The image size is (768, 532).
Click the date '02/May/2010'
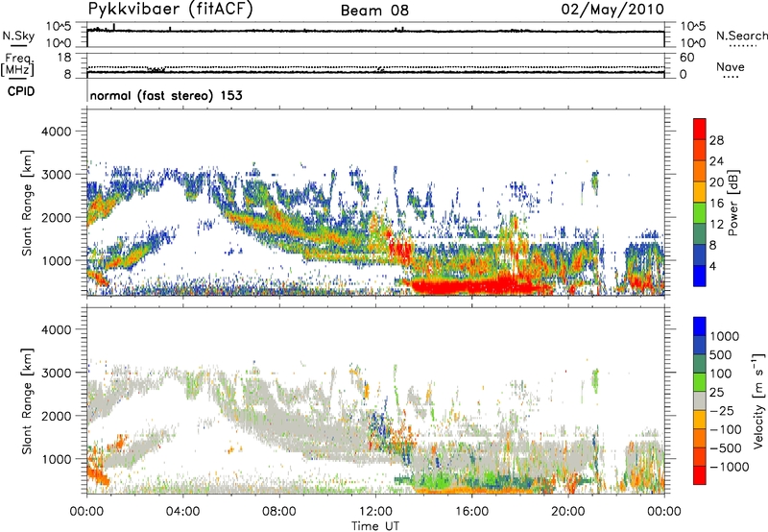(x=612, y=9)
